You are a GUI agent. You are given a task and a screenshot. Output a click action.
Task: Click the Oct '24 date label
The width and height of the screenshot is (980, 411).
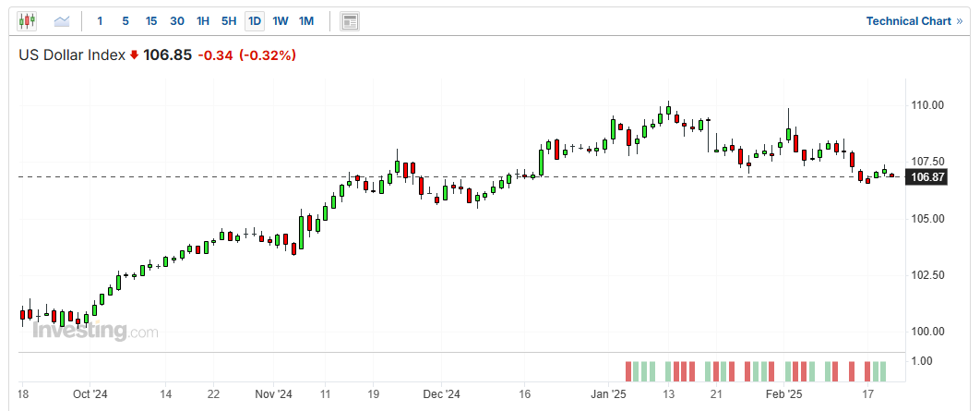click(x=90, y=394)
